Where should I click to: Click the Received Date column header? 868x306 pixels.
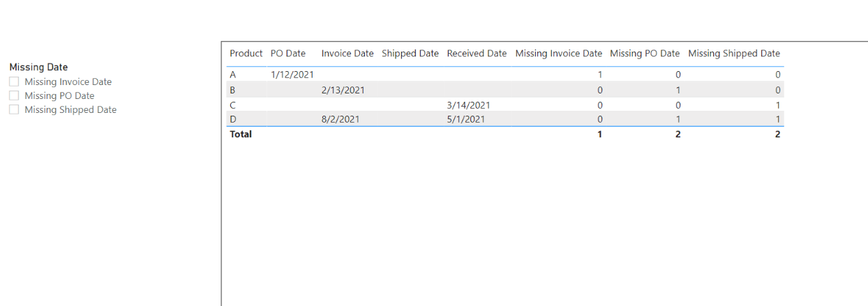coord(477,53)
